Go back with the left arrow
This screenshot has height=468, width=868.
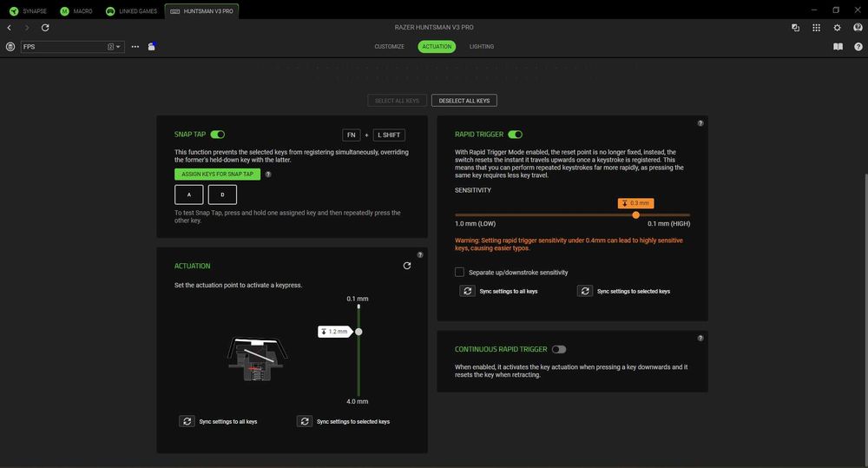coord(10,27)
